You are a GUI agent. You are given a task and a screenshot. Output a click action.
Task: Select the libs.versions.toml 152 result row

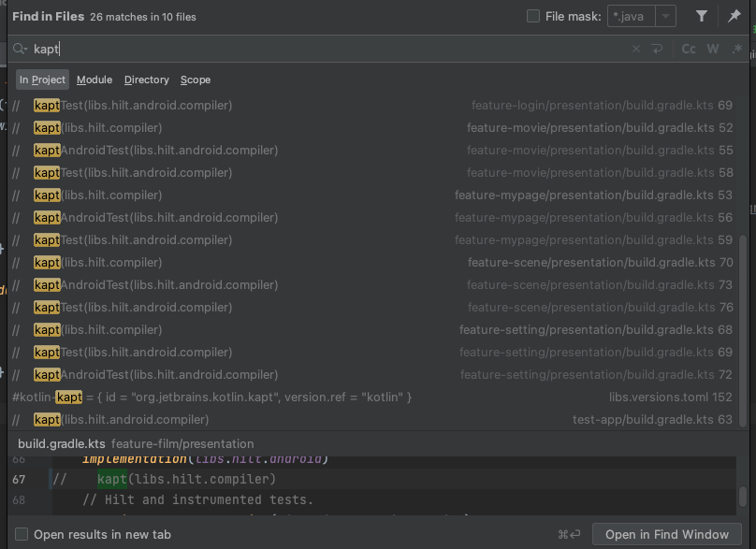coord(374,397)
